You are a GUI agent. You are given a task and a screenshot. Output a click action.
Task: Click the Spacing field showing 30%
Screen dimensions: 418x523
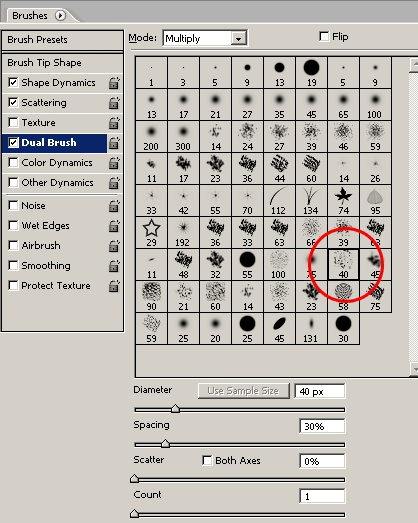323,426
